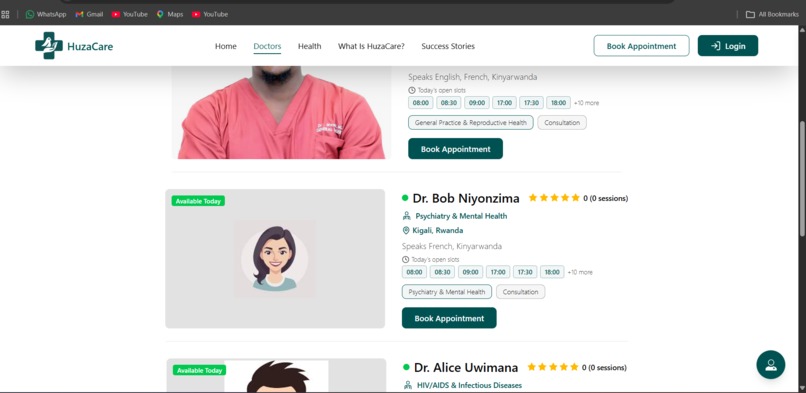This screenshot has height=393, width=806.
Task: Open the WhatsApp bookmark
Action: click(x=46, y=14)
